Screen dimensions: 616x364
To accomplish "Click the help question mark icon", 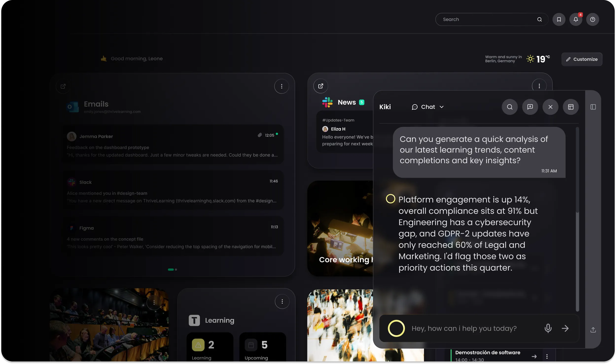I will 593,19.
